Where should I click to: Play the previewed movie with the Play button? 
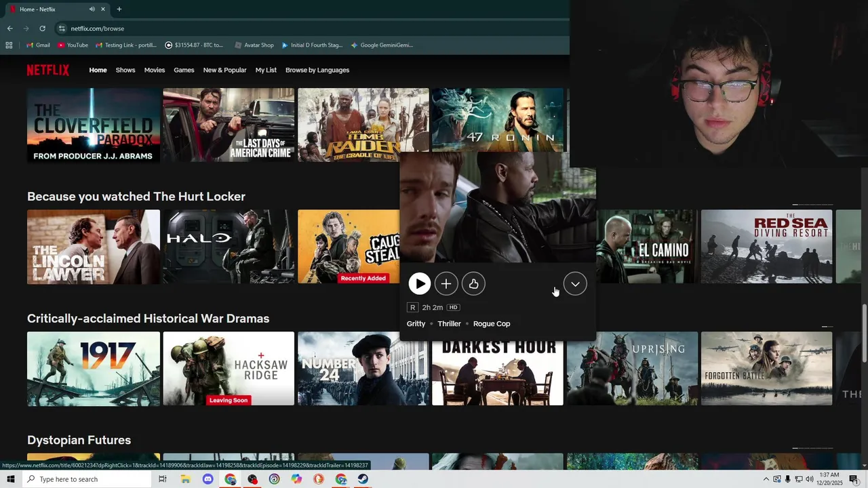click(419, 284)
